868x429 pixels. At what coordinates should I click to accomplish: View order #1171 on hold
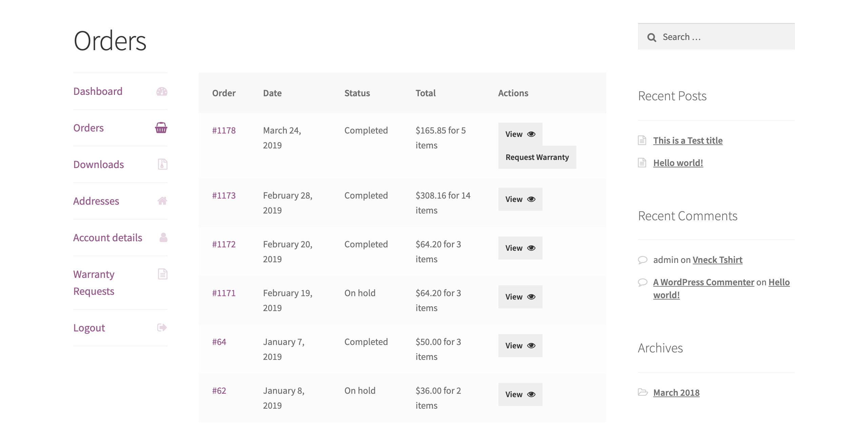pos(520,297)
